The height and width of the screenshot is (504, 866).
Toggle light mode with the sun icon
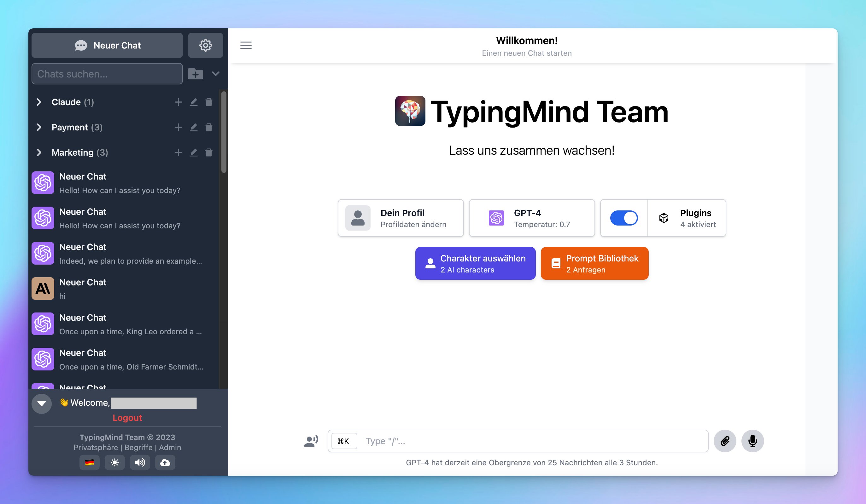point(115,462)
